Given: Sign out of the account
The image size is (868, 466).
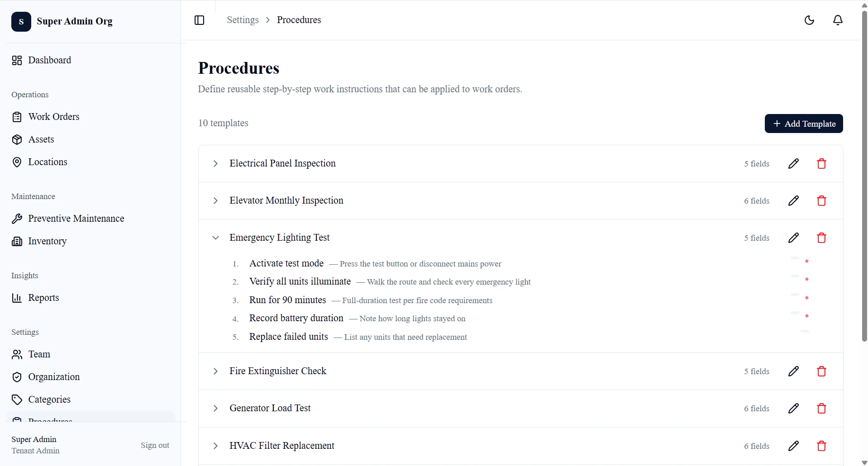Looking at the screenshot, I should 155,445.
